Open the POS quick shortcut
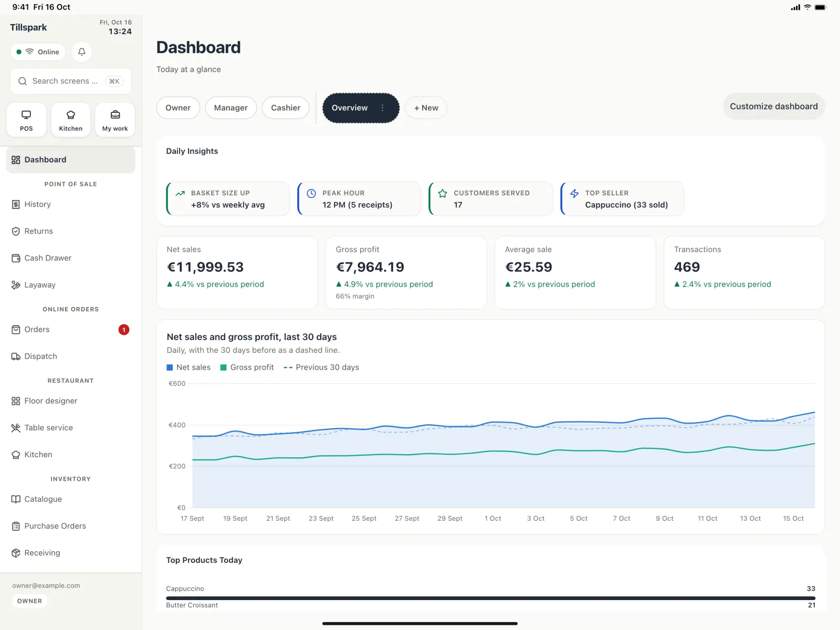The width and height of the screenshot is (840, 630). click(26, 120)
